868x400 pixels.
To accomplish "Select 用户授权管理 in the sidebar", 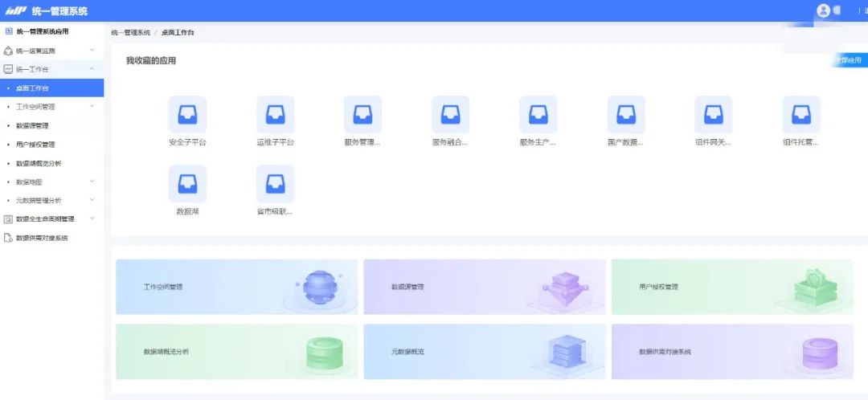I will (51, 145).
